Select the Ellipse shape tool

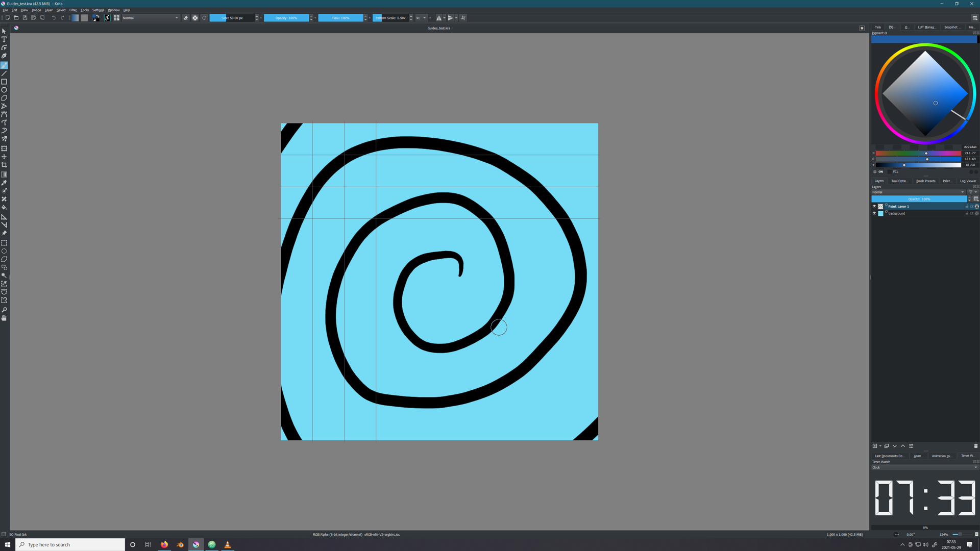[x=4, y=90]
